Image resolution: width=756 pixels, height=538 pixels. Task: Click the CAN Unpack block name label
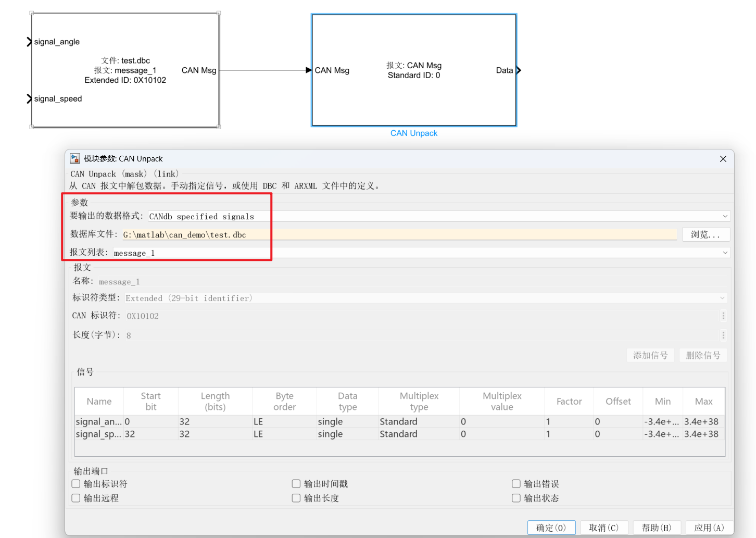tap(414, 133)
